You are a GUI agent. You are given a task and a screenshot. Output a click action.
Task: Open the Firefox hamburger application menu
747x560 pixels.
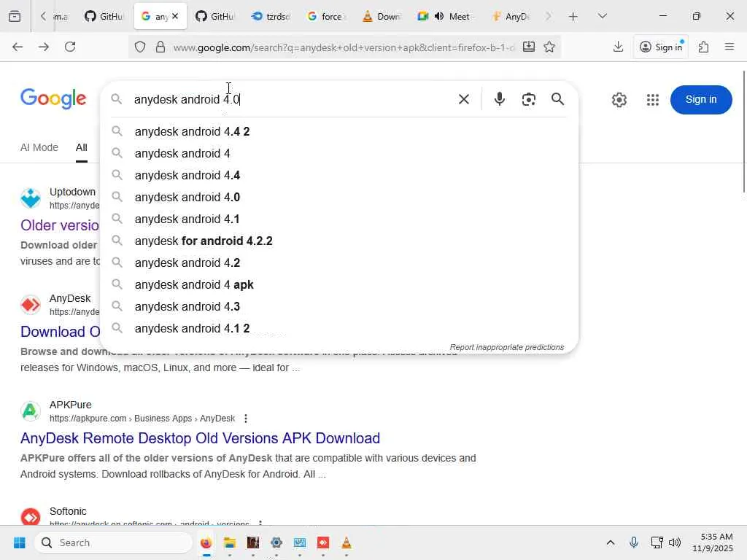729,47
